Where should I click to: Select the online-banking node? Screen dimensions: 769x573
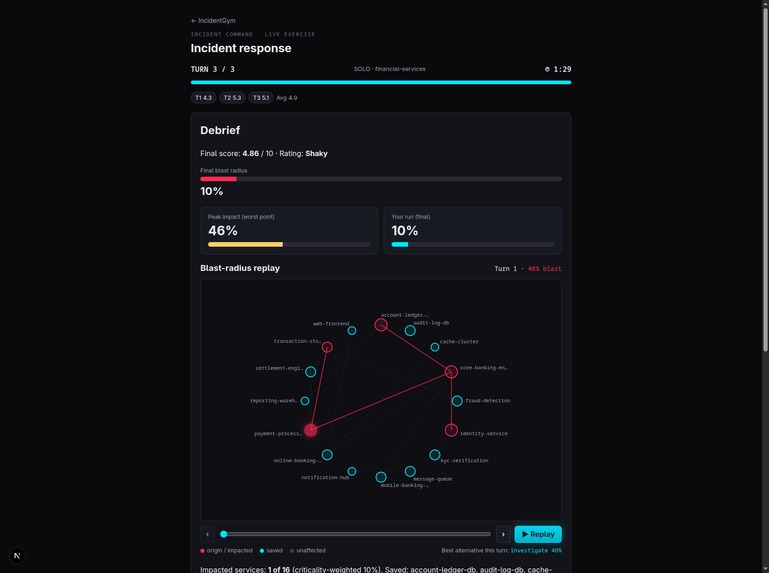[327, 455]
